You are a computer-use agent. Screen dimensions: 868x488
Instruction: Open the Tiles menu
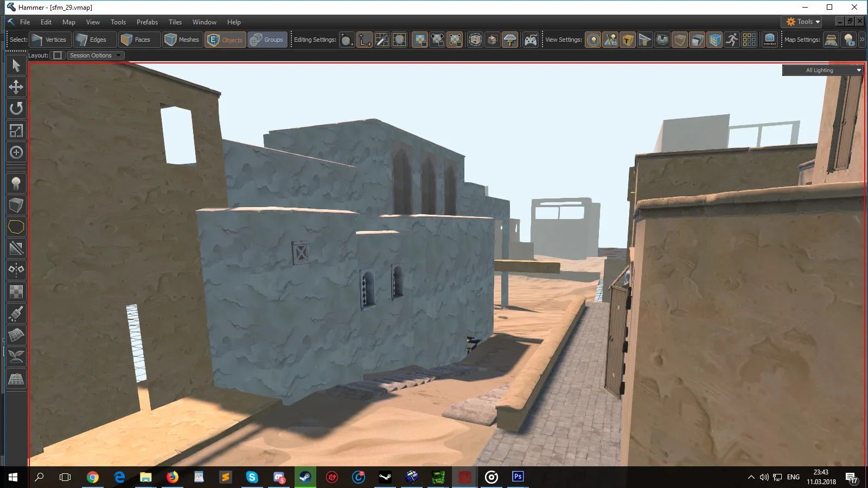tap(175, 22)
